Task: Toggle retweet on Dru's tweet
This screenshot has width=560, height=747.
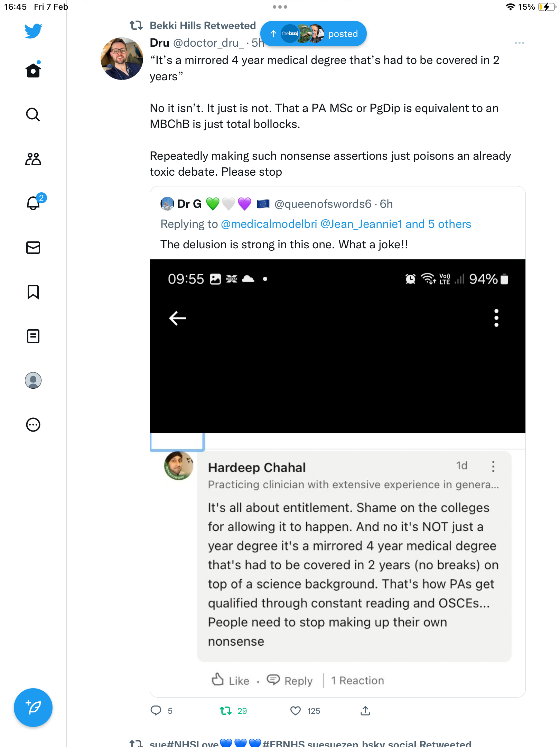Action: coord(226,711)
